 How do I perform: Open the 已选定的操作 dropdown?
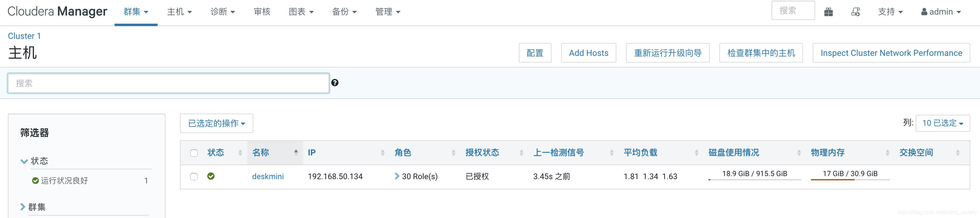(x=217, y=123)
